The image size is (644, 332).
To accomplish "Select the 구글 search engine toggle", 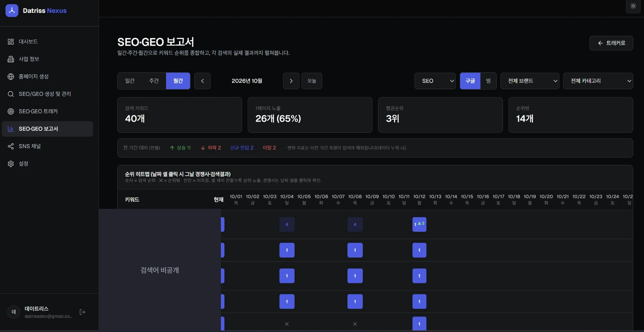I will (470, 81).
